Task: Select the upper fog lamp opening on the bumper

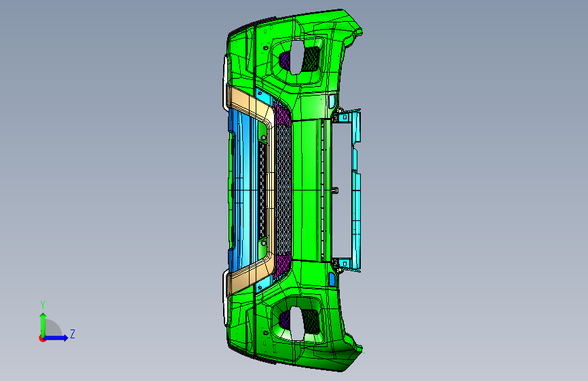Action: (x=296, y=58)
